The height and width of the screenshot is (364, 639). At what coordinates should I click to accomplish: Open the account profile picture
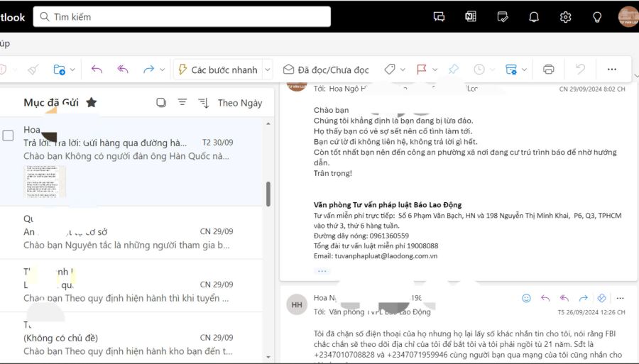click(628, 17)
